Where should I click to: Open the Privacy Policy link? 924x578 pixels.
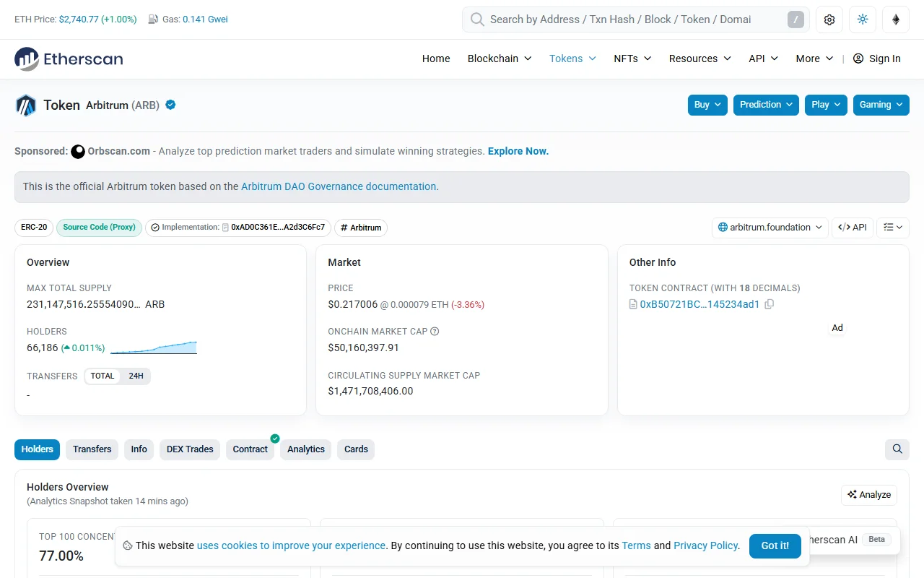click(x=706, y=545)
